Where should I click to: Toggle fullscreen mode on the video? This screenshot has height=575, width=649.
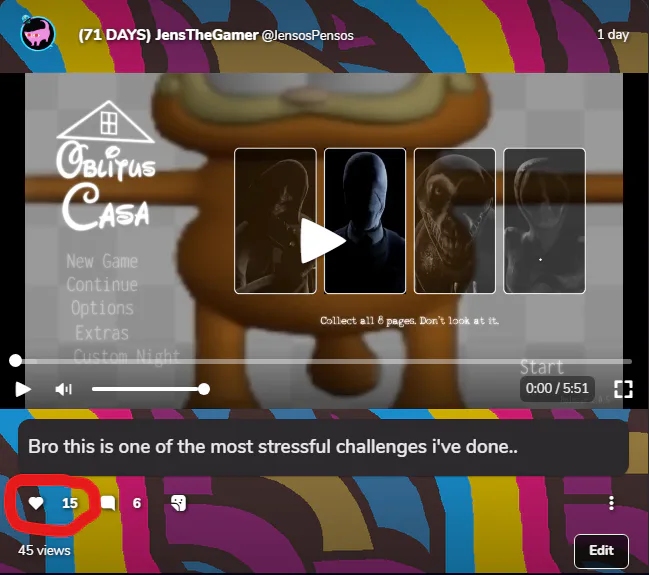[x=623, y=389]
